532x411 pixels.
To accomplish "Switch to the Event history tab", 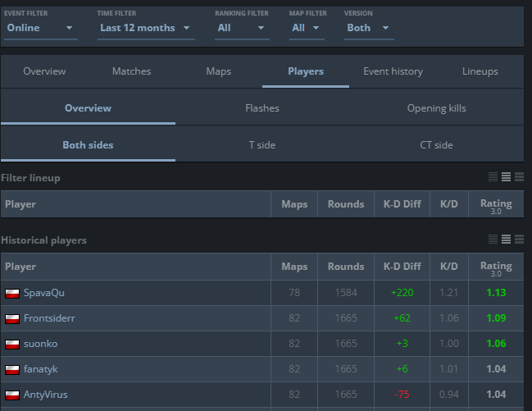I will click(393, 71).
